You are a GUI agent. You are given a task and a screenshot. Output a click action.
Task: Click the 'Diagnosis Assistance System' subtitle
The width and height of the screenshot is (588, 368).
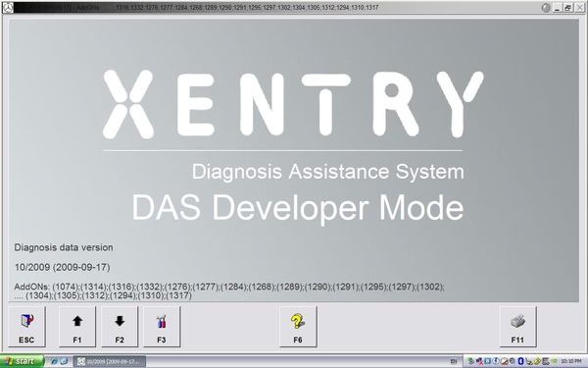327,172
